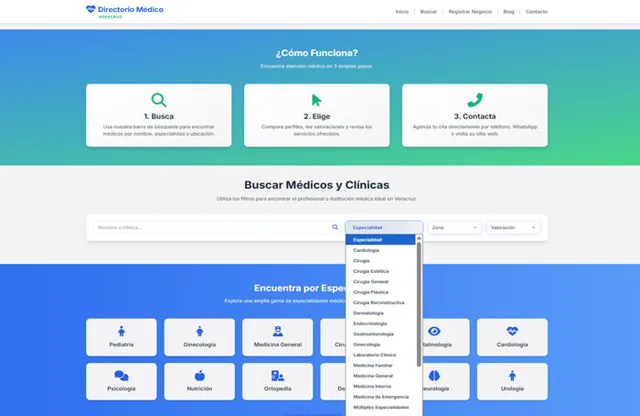This screenshot has width=640, height=416.
Task: Open the Especialidad dropdown
Action: click(x=384, y=227)
